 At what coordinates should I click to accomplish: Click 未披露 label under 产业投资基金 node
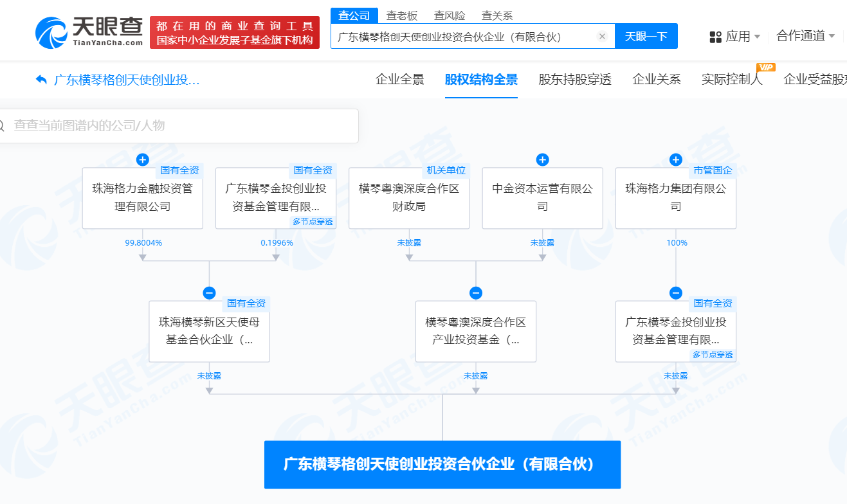pos(476,376)
